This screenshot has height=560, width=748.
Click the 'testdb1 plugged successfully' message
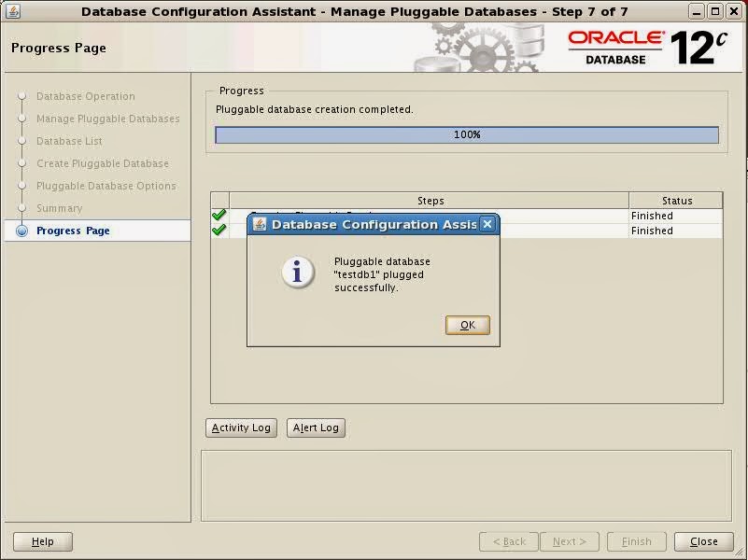click(382, 274)
